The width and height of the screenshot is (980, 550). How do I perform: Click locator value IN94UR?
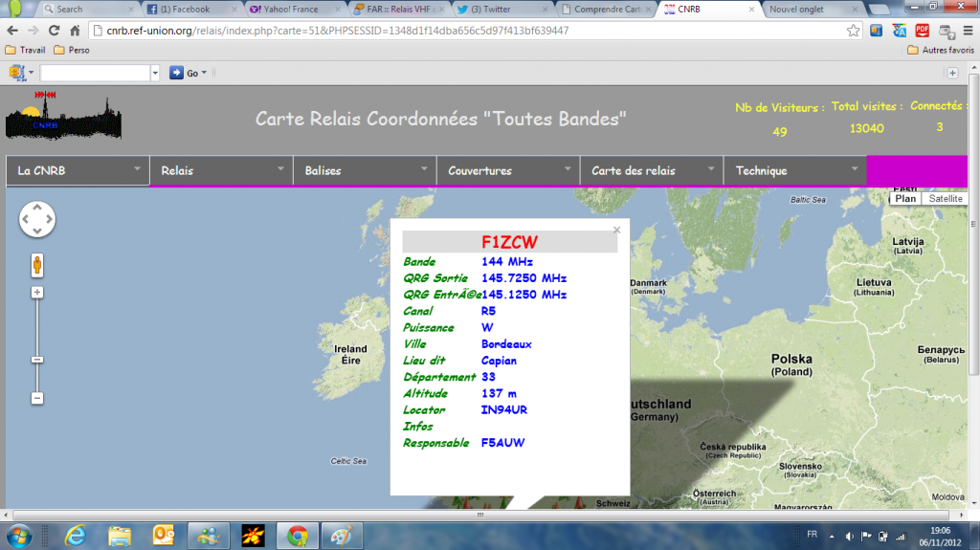(x=503, y=410)
